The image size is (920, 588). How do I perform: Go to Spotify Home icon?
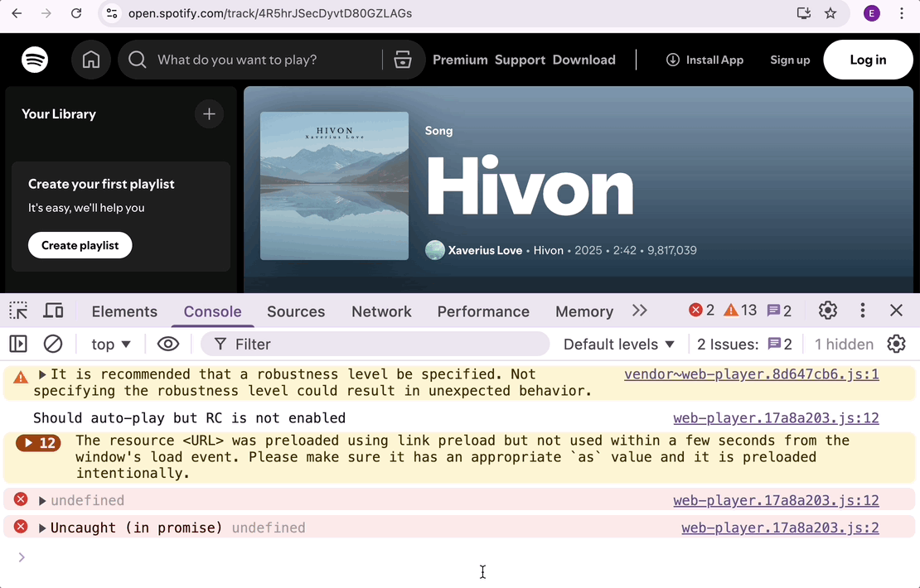[x=91, y=60]
